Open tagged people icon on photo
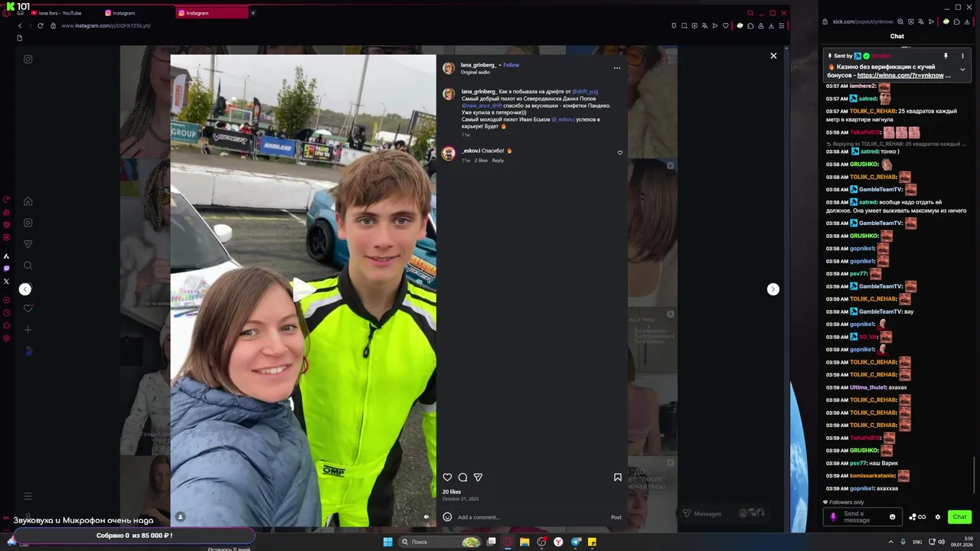This screenshot has width=980, height=551. click(x=181, y=517)
